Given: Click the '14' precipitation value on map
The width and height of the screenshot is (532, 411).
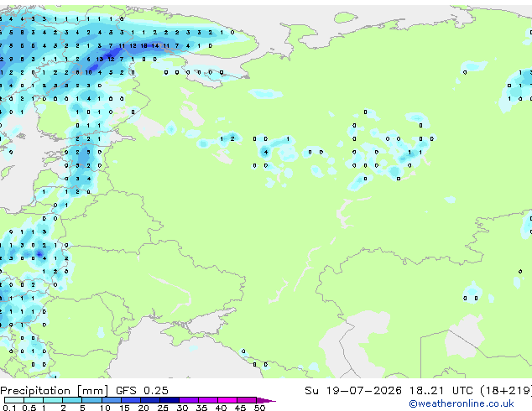Looking at the screenshot, I should (155, 46).
